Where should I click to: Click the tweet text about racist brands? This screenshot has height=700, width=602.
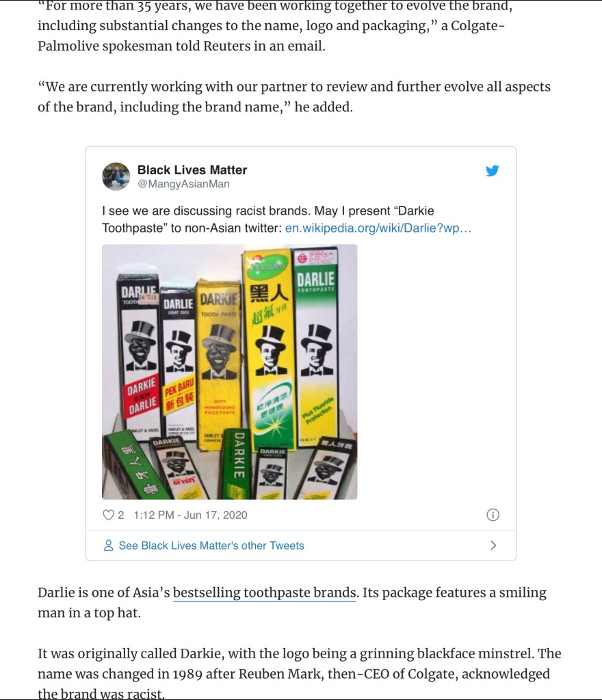pyautogui.click(x=267, y=211)
